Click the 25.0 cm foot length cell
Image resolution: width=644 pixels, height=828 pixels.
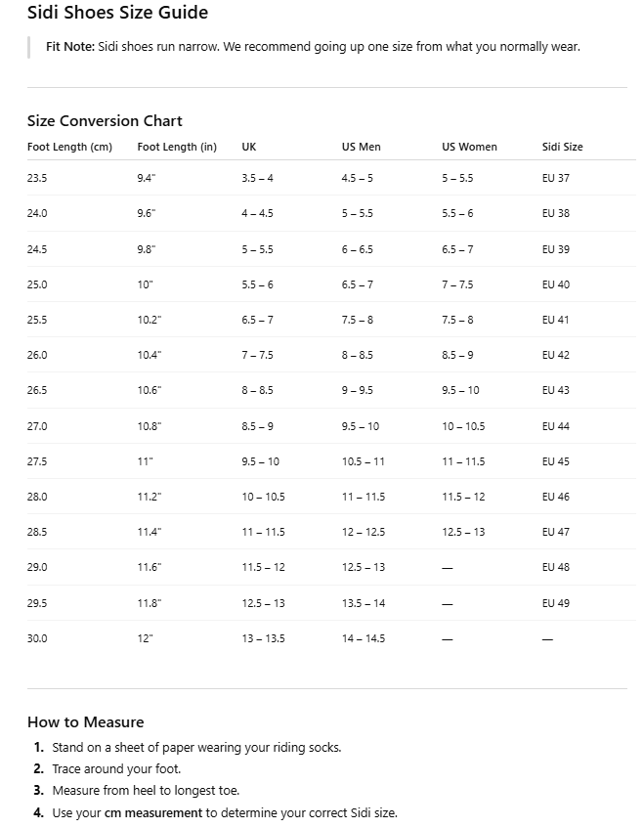(37, 284)
